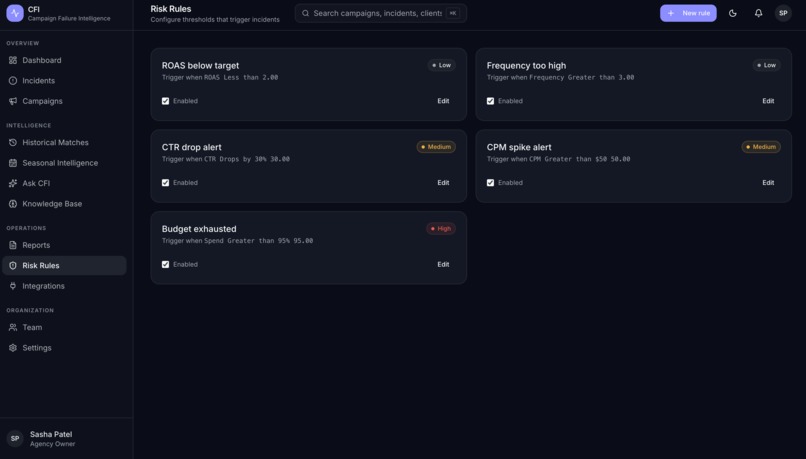Disable the Frequency too high rule checkbox
This screenshot has width=806, height=459.
click(x=490, y=101)
